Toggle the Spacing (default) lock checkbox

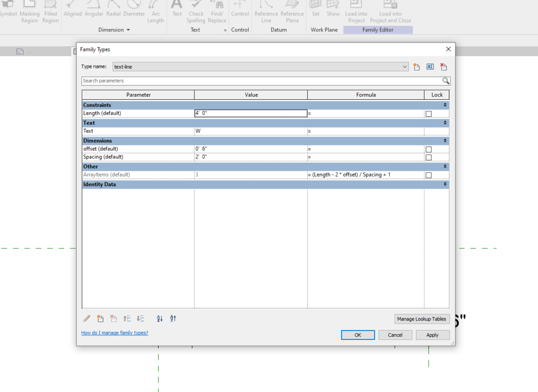[429, 158]
